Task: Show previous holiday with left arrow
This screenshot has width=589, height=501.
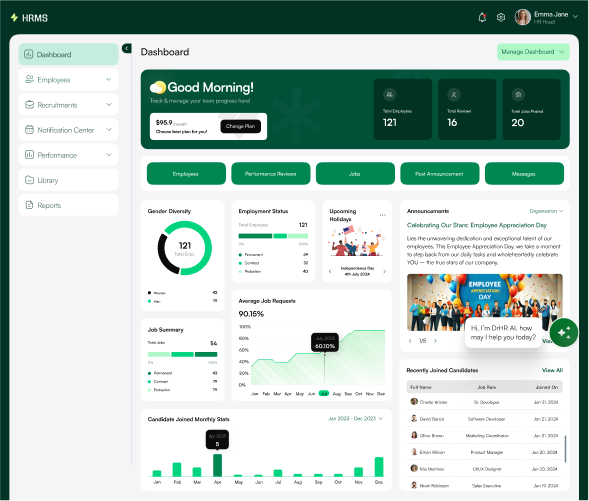Action: pos(330,271)
